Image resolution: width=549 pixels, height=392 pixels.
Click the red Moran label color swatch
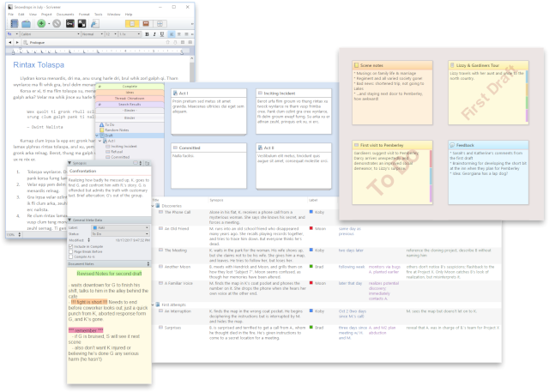point(311,230)
